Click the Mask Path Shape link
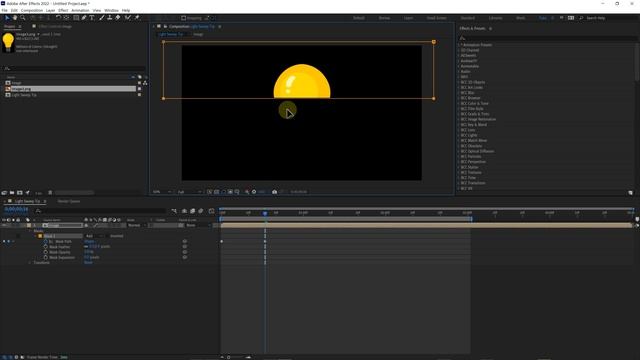Image resolution: width=640 pixels, height=360 pixels. click(x=89, y=242)
